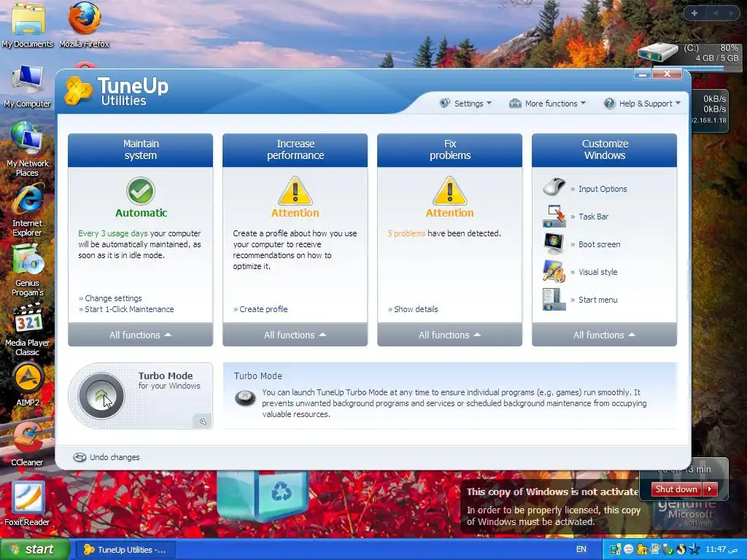Expand All functions under Customize Windows
The image size is (747, 560).
pos(604,335)
